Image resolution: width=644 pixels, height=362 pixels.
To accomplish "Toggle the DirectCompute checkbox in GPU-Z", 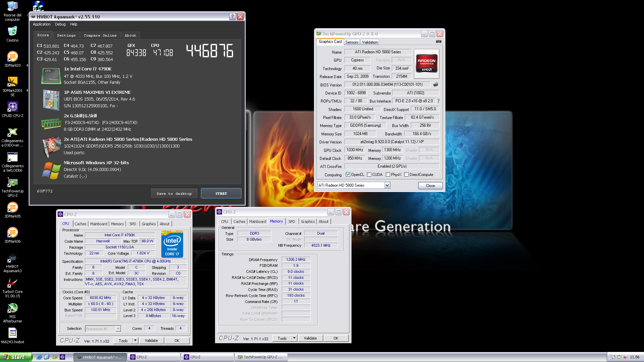I will 406,175.
